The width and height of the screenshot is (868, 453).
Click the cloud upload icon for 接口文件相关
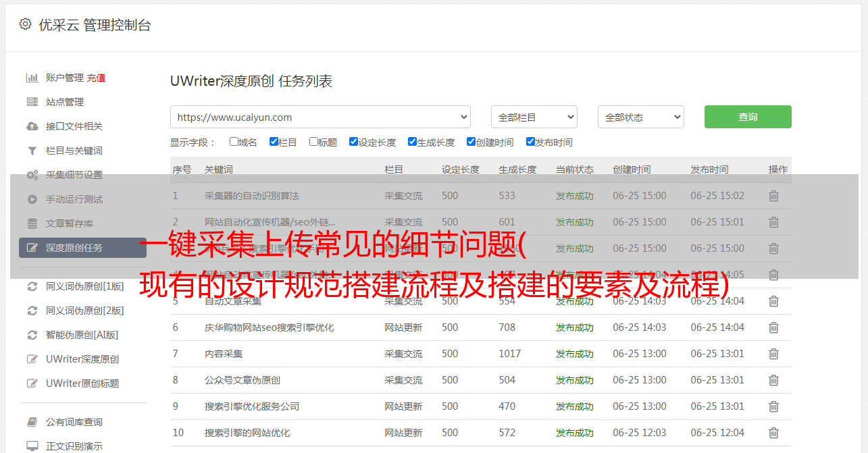32,126
